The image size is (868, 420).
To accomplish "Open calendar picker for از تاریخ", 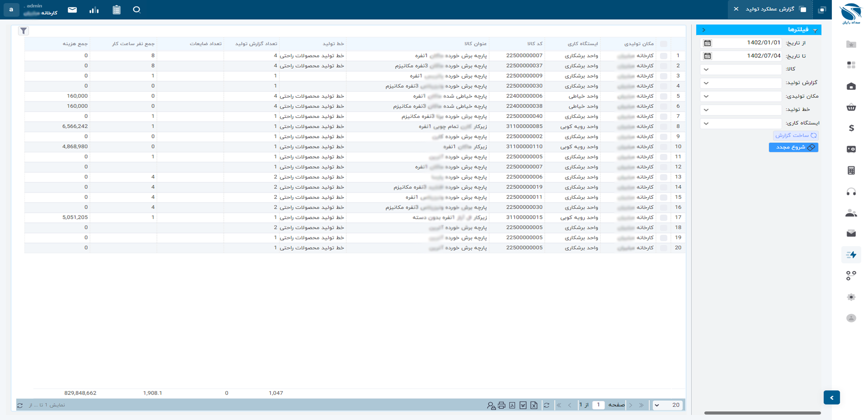I will coord(707,43).
